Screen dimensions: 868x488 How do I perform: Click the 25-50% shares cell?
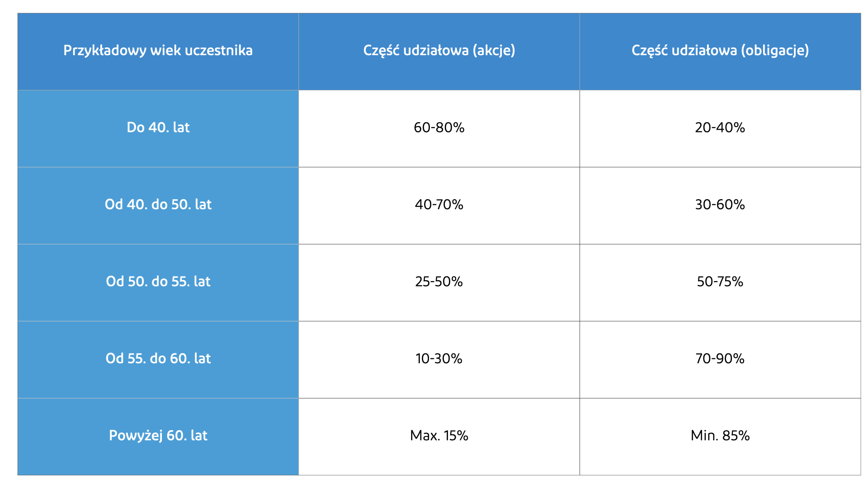(x=439, y=283)
